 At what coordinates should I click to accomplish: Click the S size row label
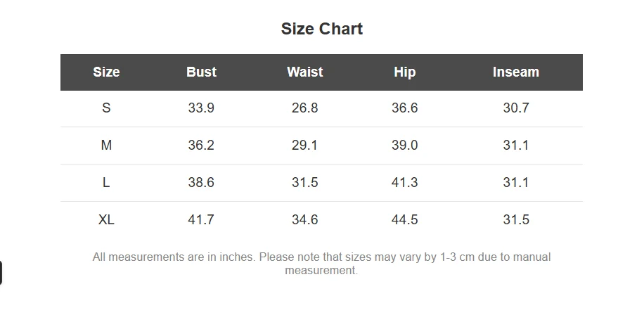[106, 108]
